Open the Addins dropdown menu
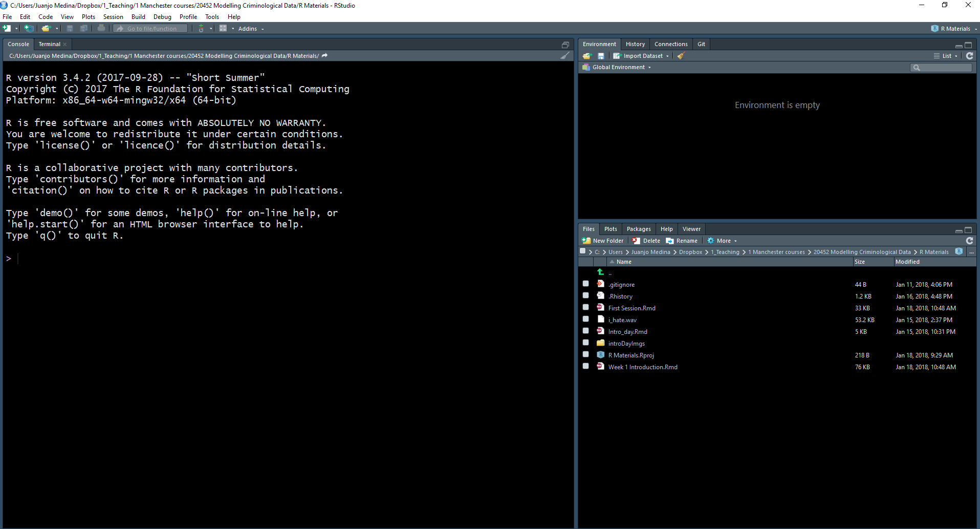The height and width of the screenshot is (529, 980). tap(250, 29)
